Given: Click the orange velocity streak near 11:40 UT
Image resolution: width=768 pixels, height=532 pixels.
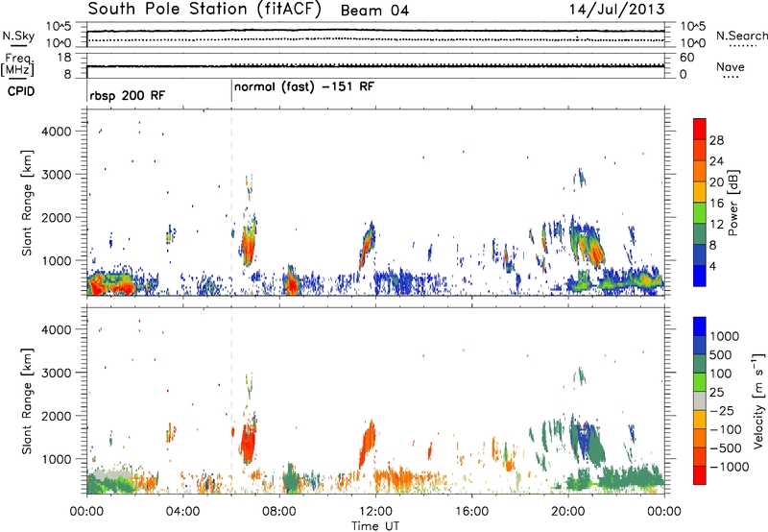Looking at the screenshot, I should point(367,444).
